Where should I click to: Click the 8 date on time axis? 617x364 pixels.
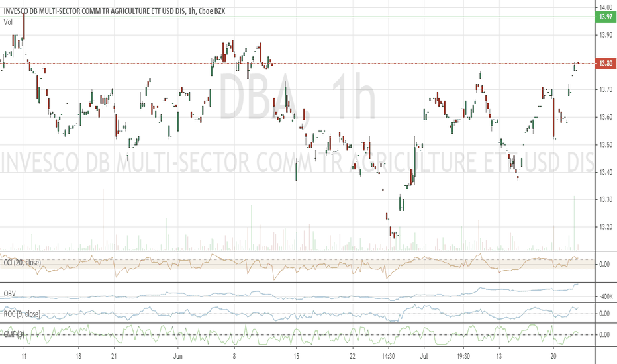[x=234, y=357]
